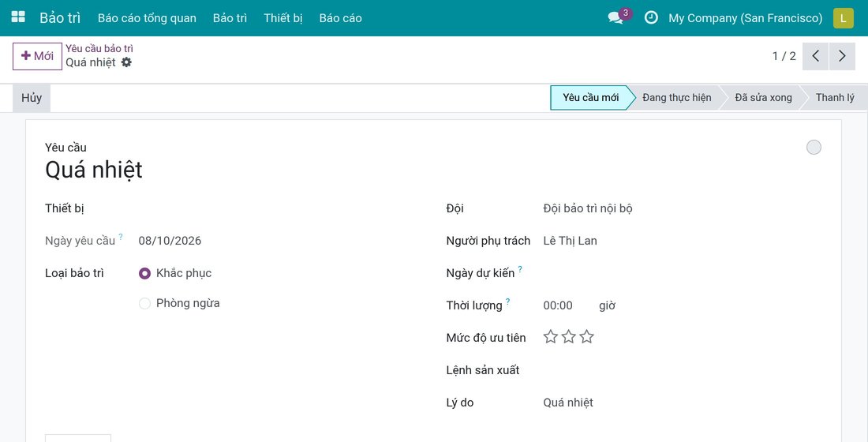Image resolution: width=868 pixels, height=442 pixels.
Task: Open Yêu cầu bảo trì breadcrumb
Action: [99, 48]
